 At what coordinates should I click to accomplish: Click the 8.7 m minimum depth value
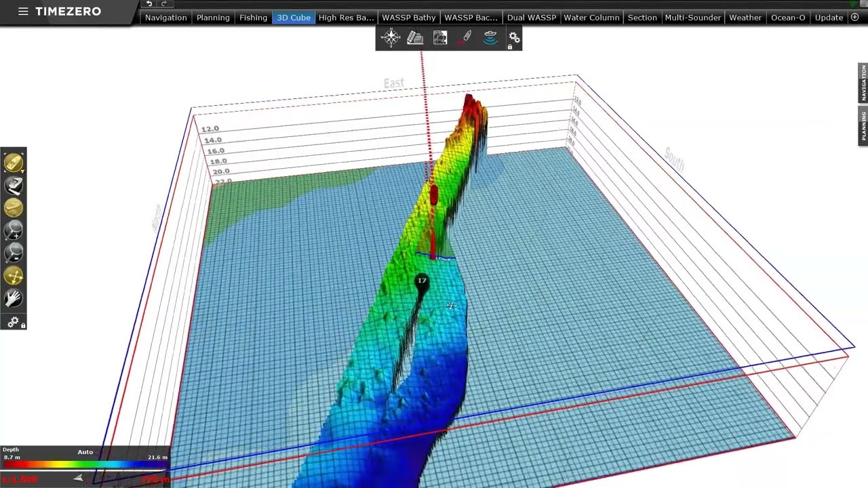pyautogui.click(x=12, y=457)
